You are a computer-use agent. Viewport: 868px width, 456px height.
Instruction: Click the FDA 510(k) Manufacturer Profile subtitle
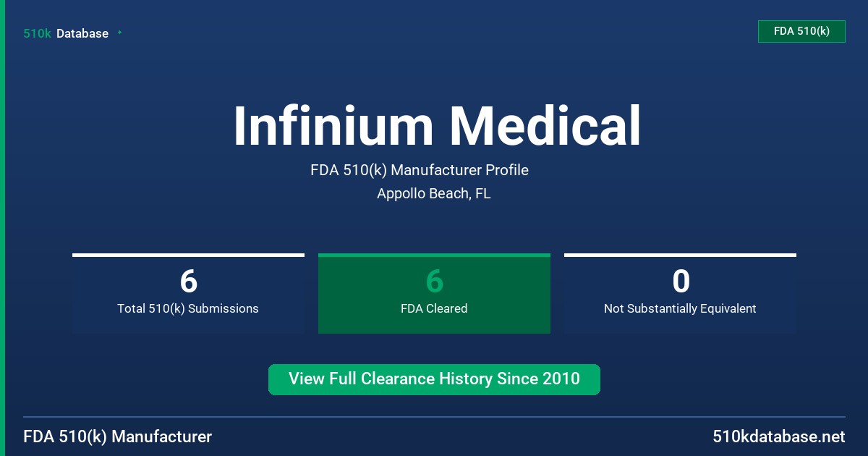coord(420,170)
